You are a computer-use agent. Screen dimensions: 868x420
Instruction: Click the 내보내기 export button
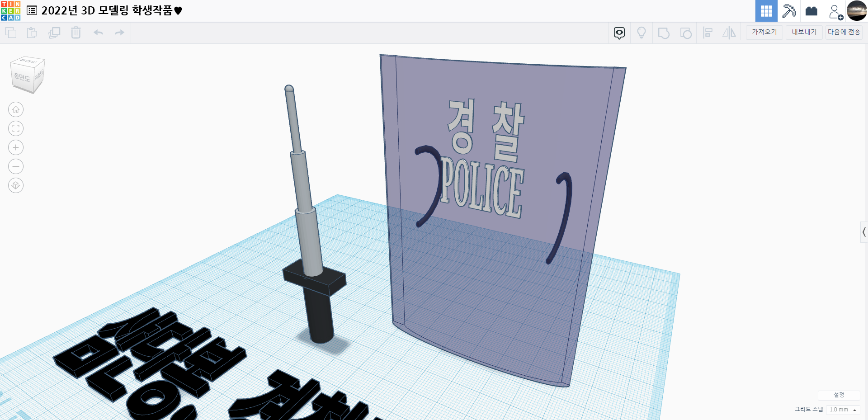coord(804,32)
